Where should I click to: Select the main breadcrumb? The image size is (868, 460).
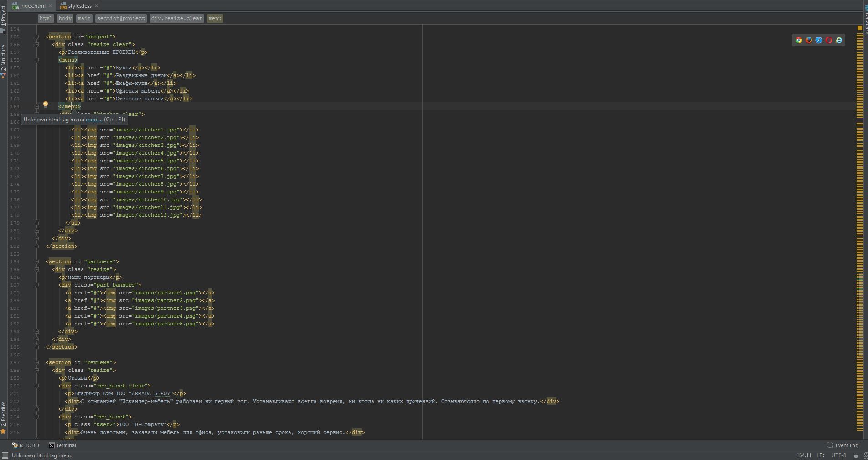tap(84, 18)
